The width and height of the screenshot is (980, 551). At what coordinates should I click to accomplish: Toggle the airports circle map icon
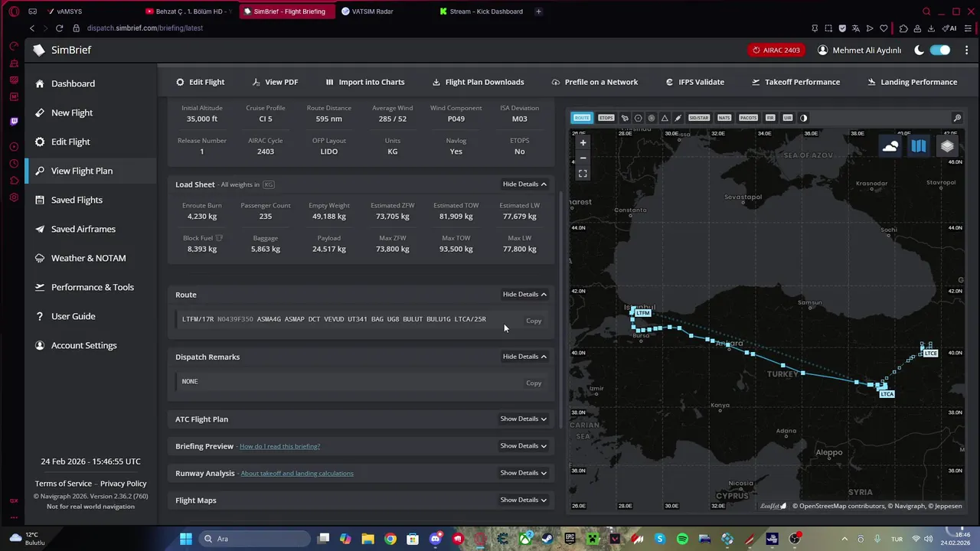pos(639,118)
